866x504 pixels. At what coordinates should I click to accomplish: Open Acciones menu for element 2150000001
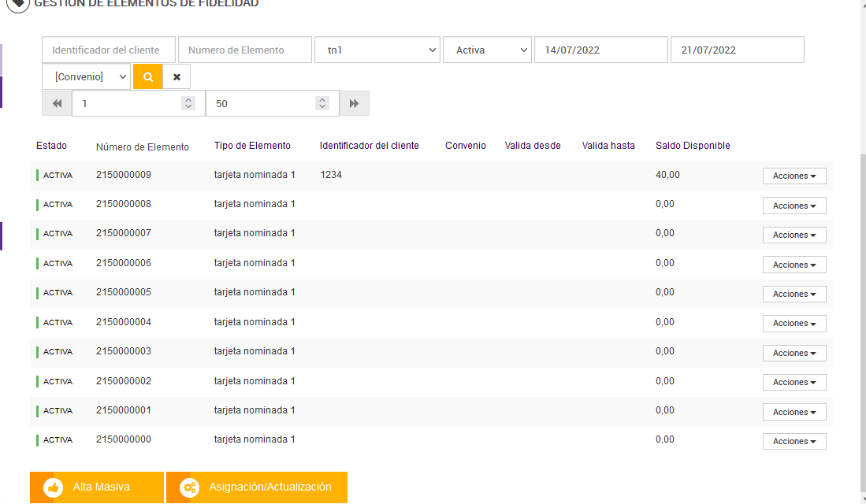794,412
